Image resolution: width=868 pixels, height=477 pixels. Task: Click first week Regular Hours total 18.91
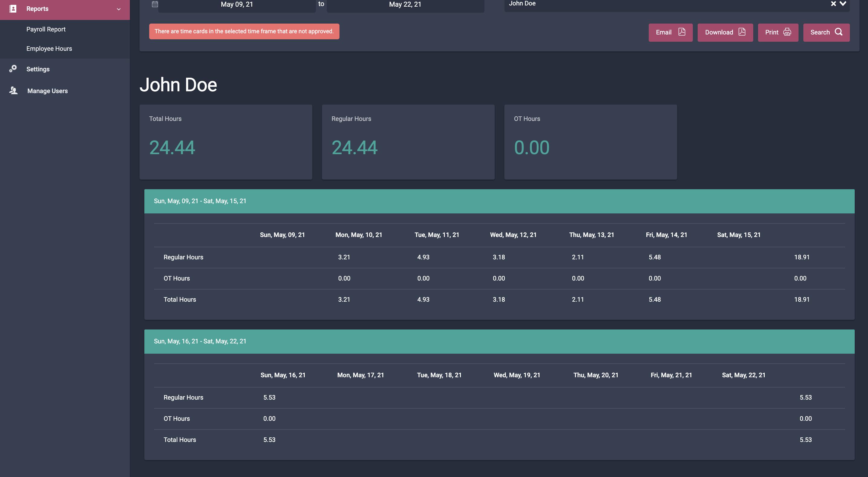click(x=802, y=257)
